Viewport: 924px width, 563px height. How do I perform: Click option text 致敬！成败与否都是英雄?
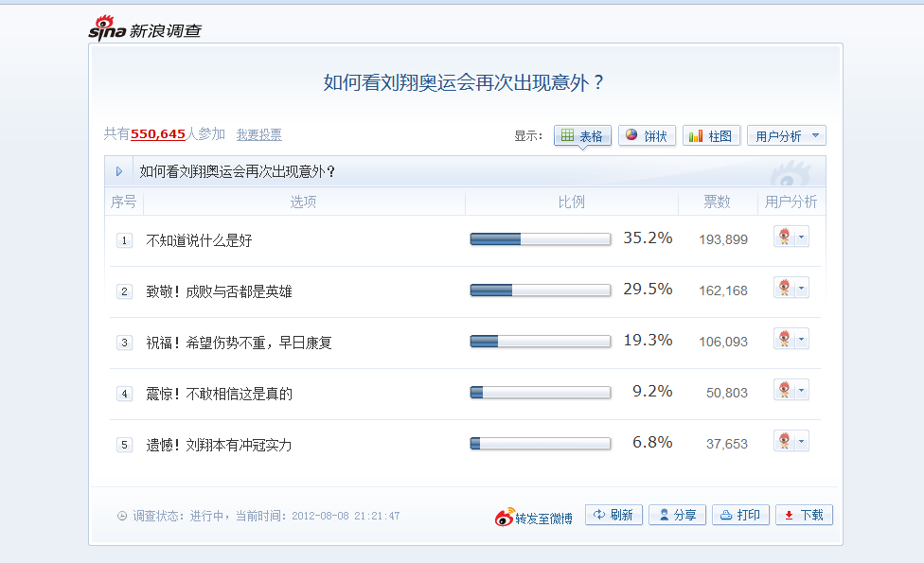click(220, 291)
